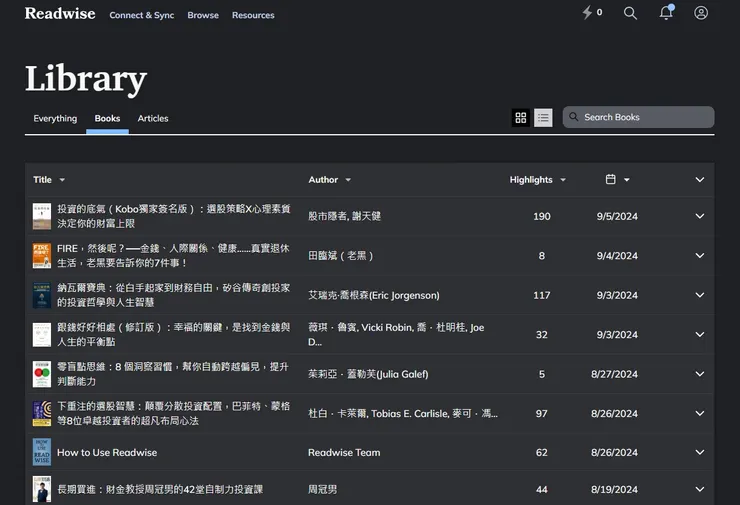Switch to list view layout

543,118
